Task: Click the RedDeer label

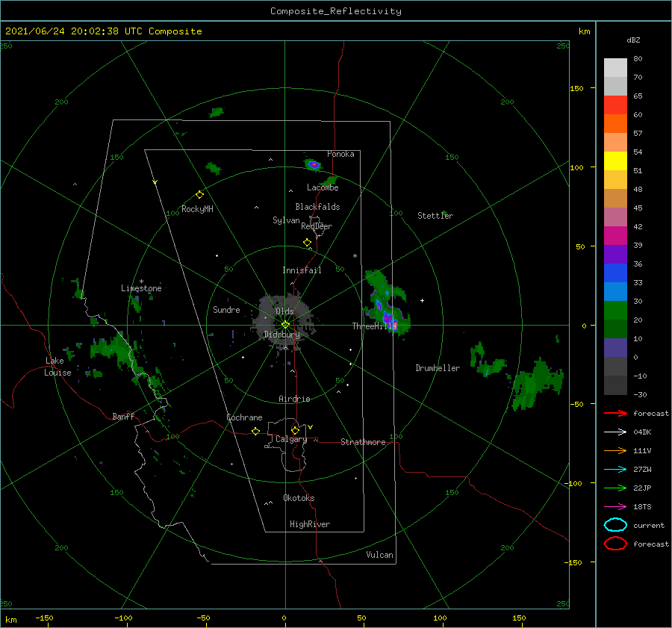Action: tap(317, 226)
